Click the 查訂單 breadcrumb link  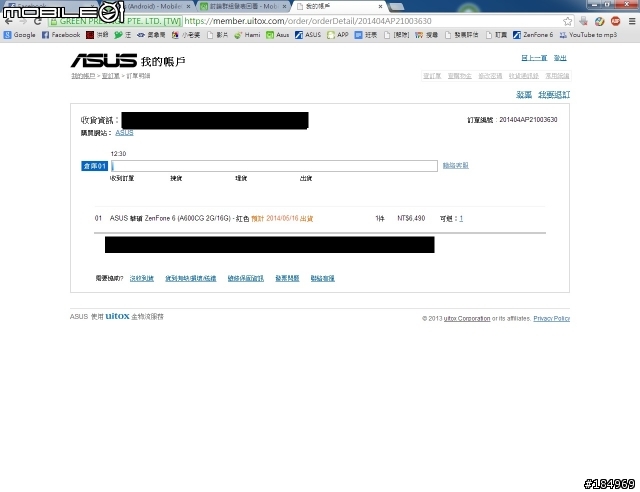pyautogui.click(x=111, y=76)
